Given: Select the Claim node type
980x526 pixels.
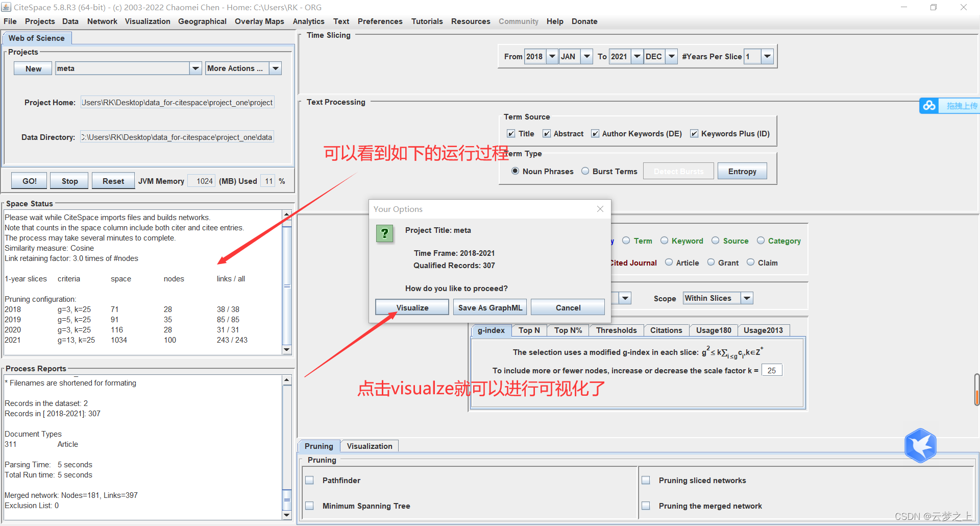Looking at the screenshot, I should (751, 262).
